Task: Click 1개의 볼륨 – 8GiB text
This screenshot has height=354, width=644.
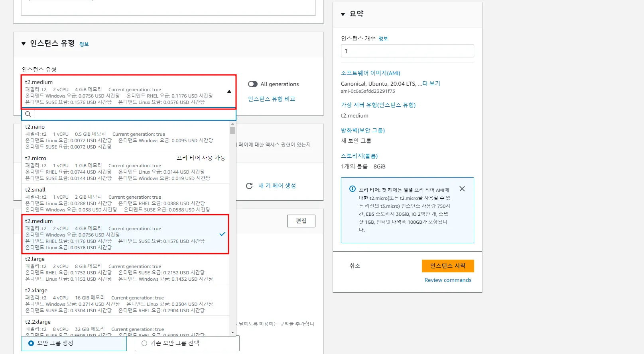Action: (x=363, y=166)
